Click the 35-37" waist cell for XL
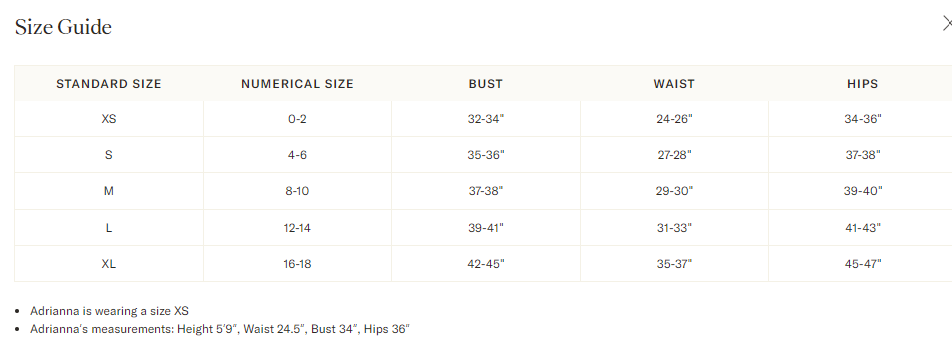Screen dimensions: 952x360 pyautogui.click(x=674, y=263)
